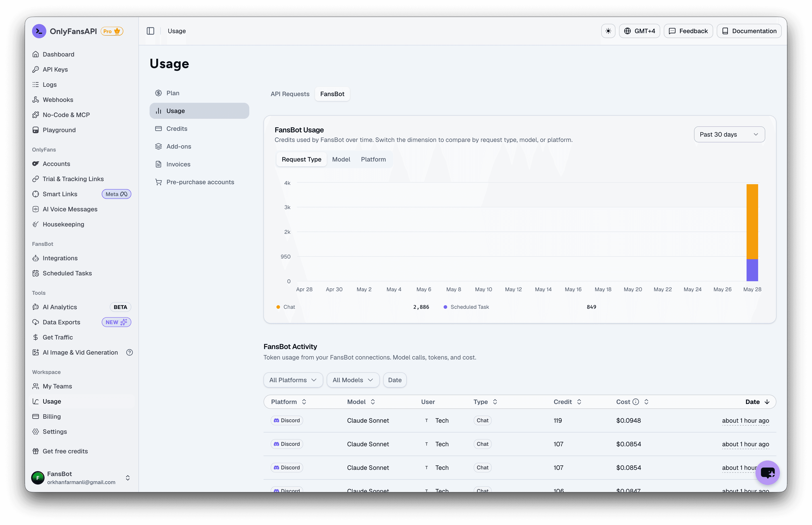Select Plan in the usage submenu
Screen dimensions: 812x525
coord(199,93)
